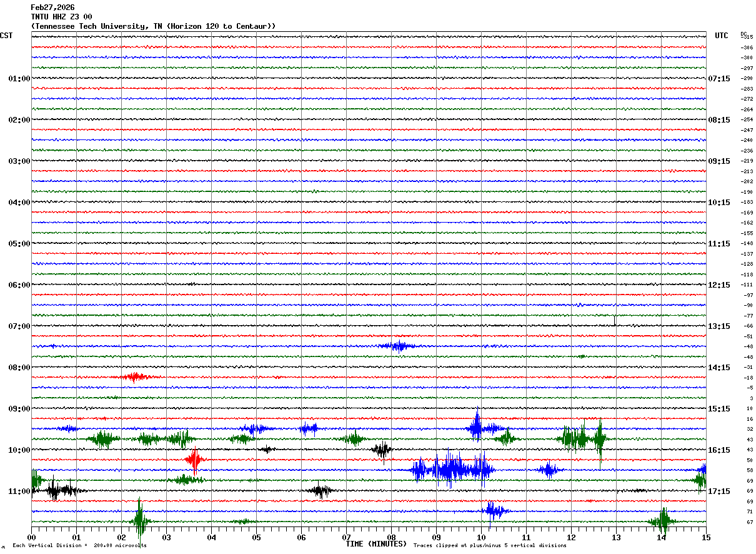Click the 16:15 UTC time label
756x554 pixels.
719,450
